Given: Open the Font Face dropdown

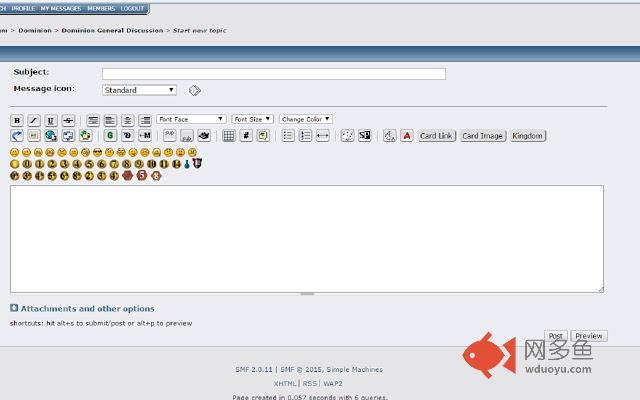Looking at the screenshot, I should click(191, 119).
